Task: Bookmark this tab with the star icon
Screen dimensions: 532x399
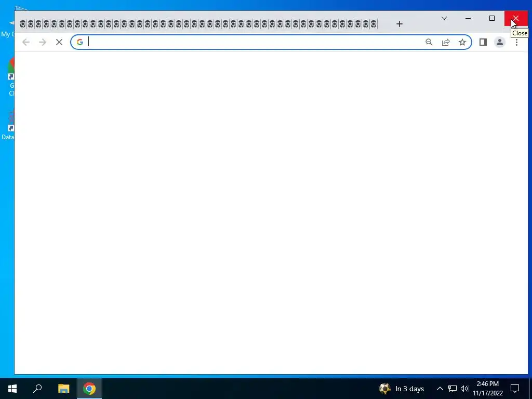Action: pyautogui.click(x=462, y=42)
